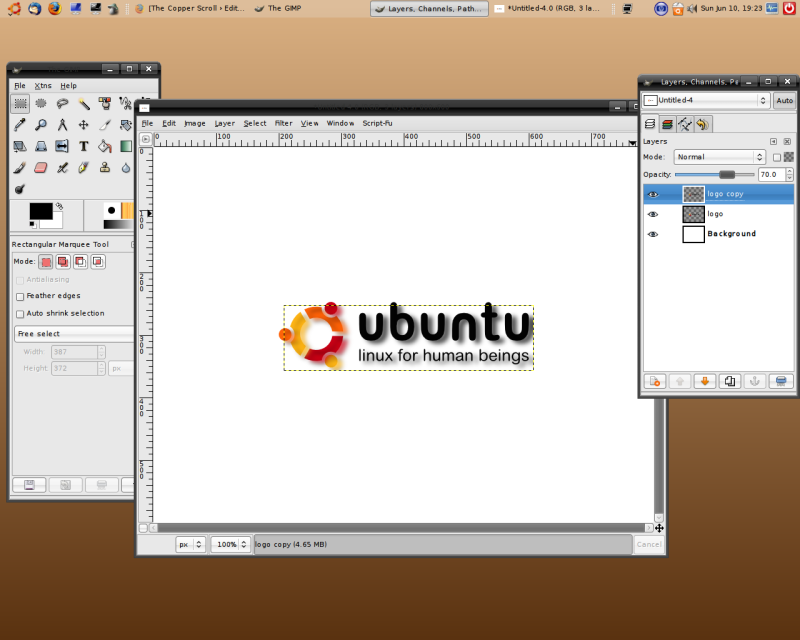800x640 pixels.
Task: Open Free select constraint dropdown
Action: click(x=74, y=334)
